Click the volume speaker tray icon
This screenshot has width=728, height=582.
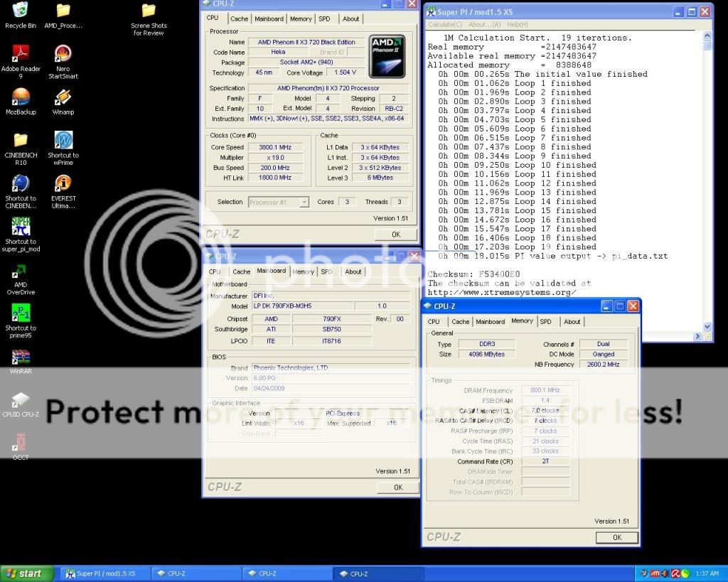pyautogui.click(x=665, y=573)
